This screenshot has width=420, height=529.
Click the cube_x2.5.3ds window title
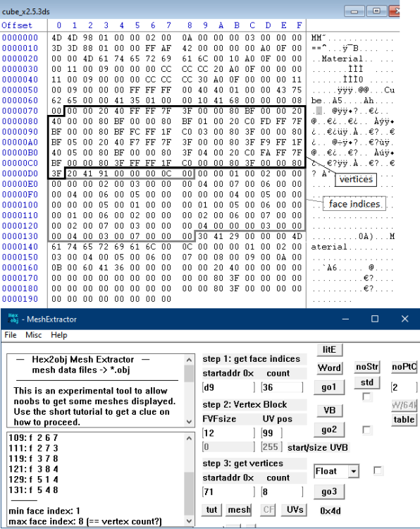point(25,12)
